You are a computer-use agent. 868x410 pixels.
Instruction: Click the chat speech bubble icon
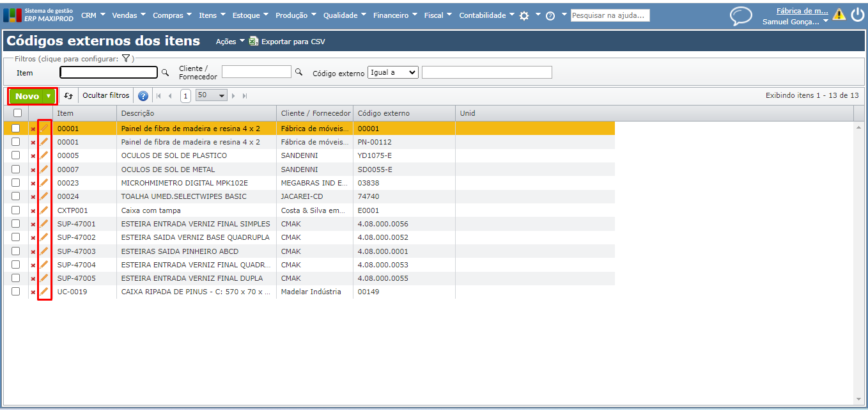pos(741,15)
